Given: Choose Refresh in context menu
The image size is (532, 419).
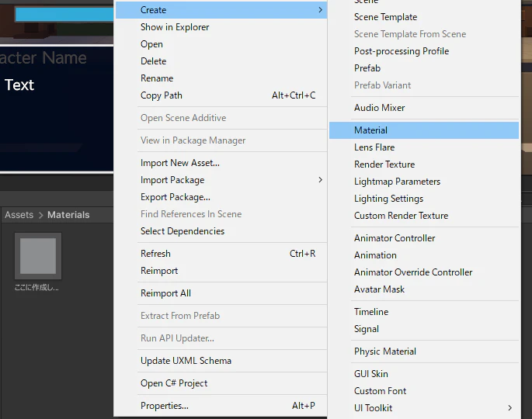Looking at the screenshot, I should (221, 254).
